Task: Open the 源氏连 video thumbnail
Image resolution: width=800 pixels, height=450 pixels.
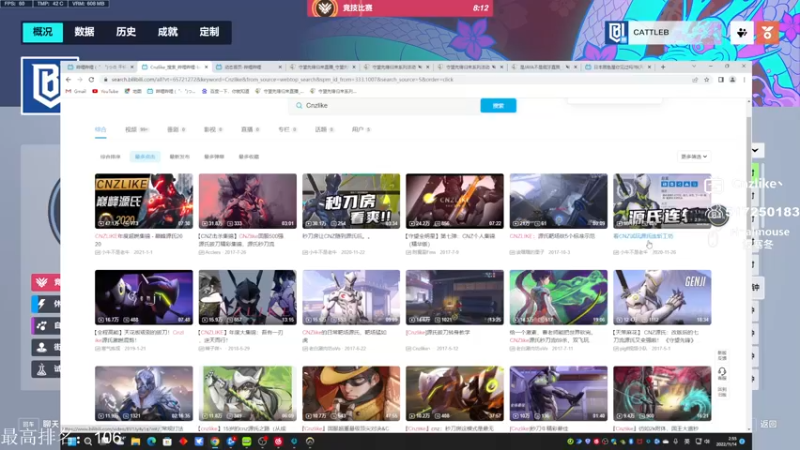Action: 662,201
